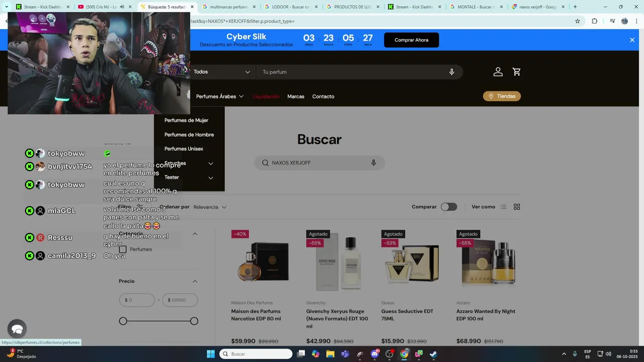Image resolution: width=644 pixels, height=362 pixels.
Task: Open Steam from the taskbar
Action: 433,354
